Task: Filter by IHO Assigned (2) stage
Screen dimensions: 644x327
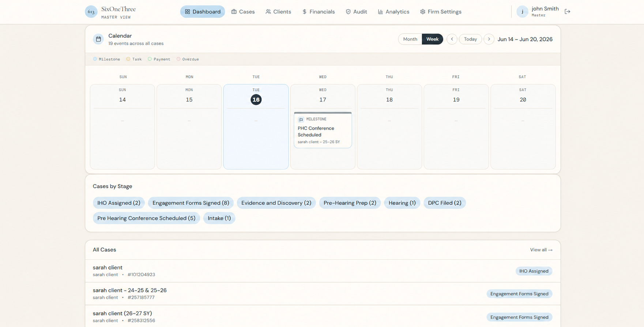Action: pyautogui.click(x=119, y=203)
